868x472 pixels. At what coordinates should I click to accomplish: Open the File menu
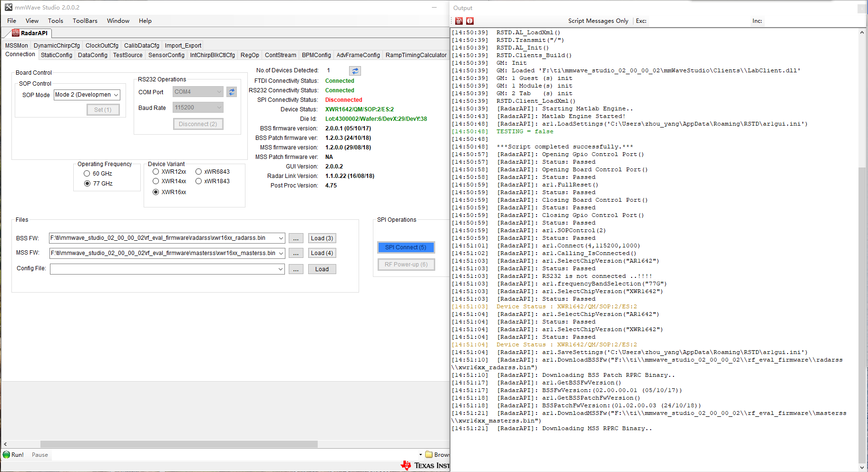pyautogui.click(x=12, y=21)
